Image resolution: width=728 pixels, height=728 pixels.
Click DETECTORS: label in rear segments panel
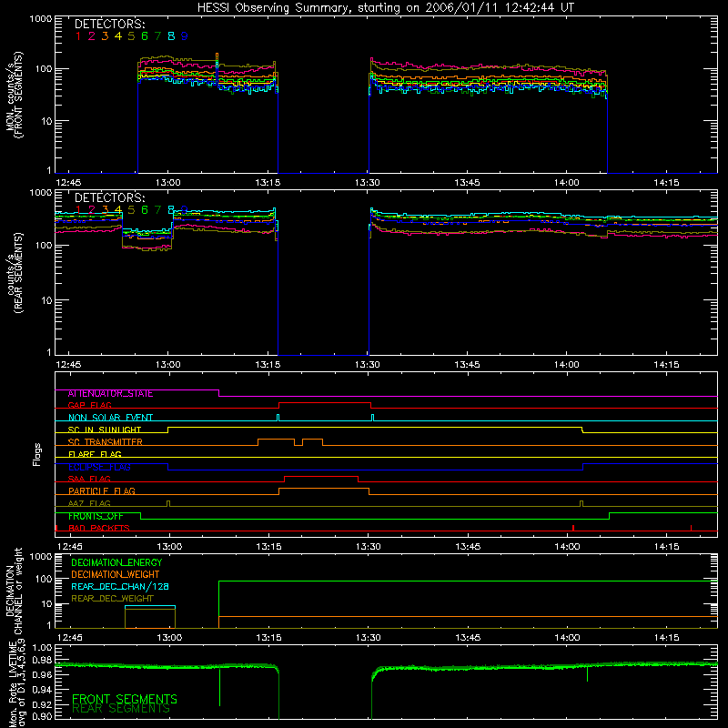[109, 197]
